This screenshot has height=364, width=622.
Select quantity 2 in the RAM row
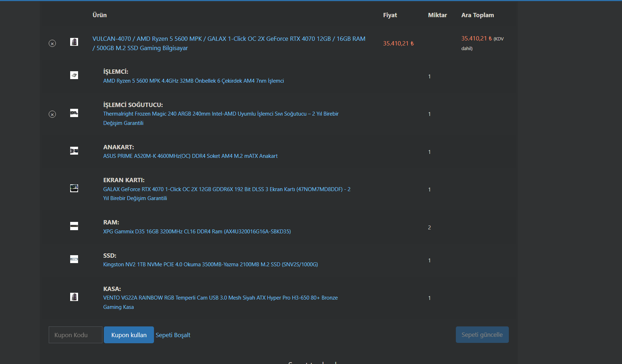pyautogui.click(x=429, y=228)
